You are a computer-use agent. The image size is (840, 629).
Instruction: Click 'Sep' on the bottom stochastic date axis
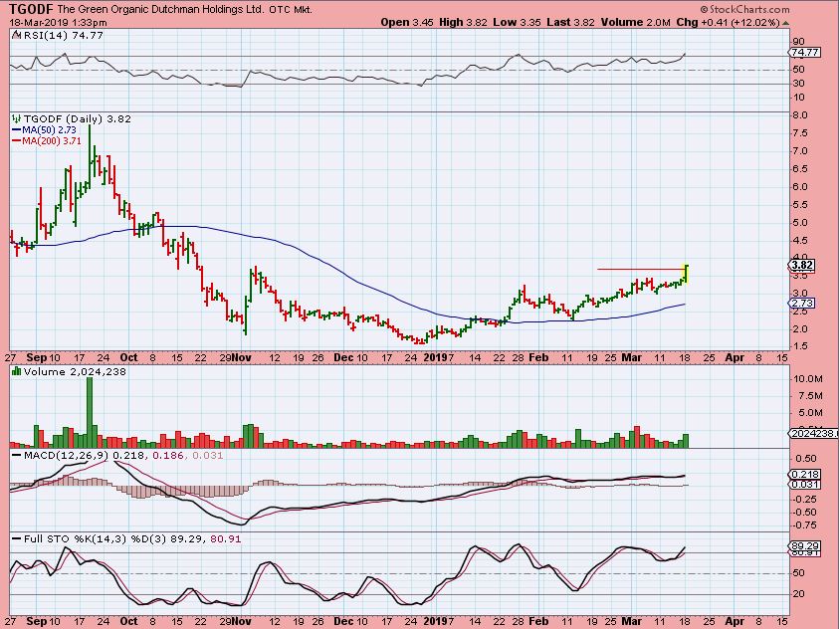(37, 621)
